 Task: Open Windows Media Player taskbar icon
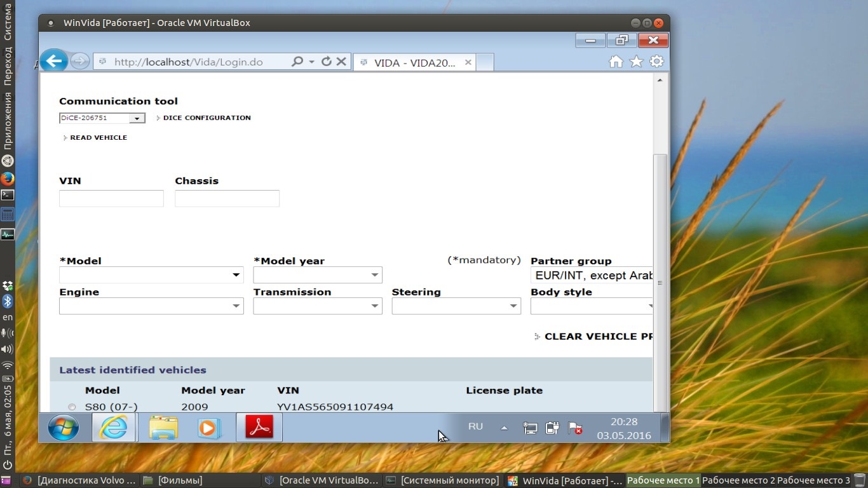coord(208,428)
